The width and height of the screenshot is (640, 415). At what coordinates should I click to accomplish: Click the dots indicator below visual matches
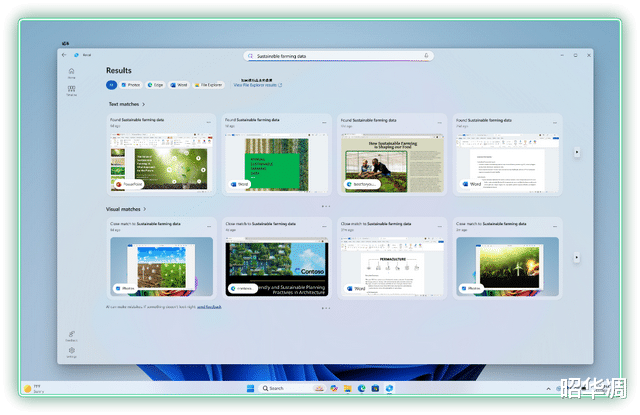coord(326,308)
